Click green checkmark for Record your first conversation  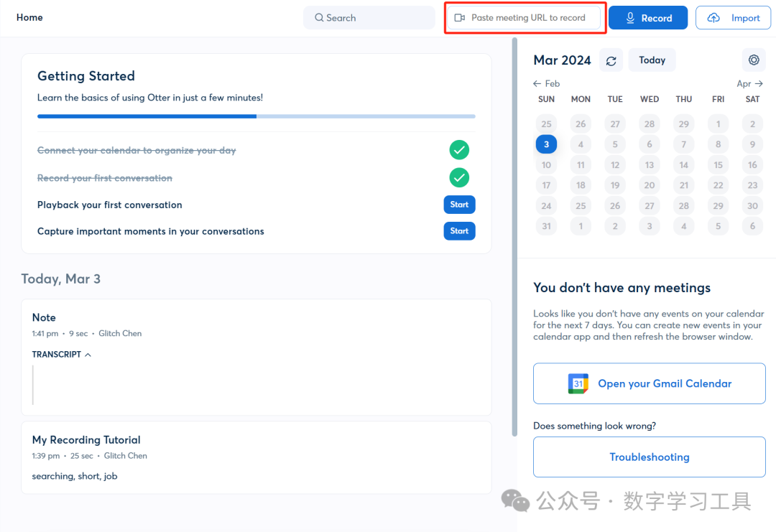click(459, 177)
